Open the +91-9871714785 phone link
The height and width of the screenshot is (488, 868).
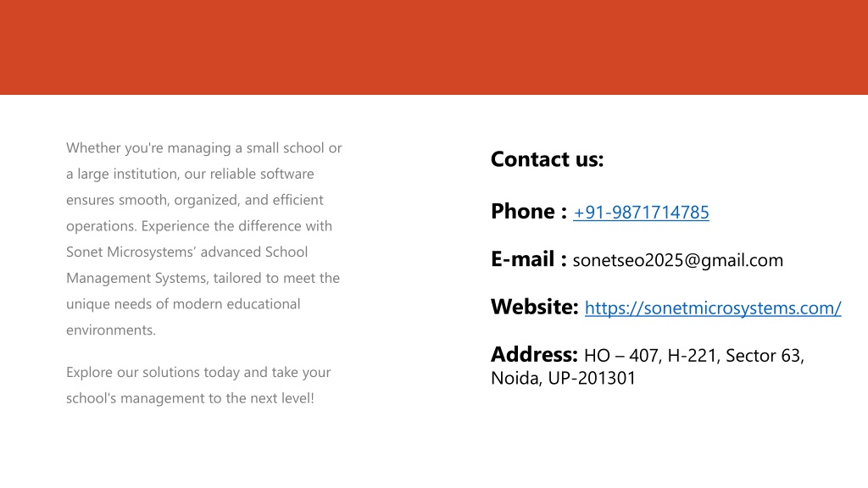tap(641, 213)
